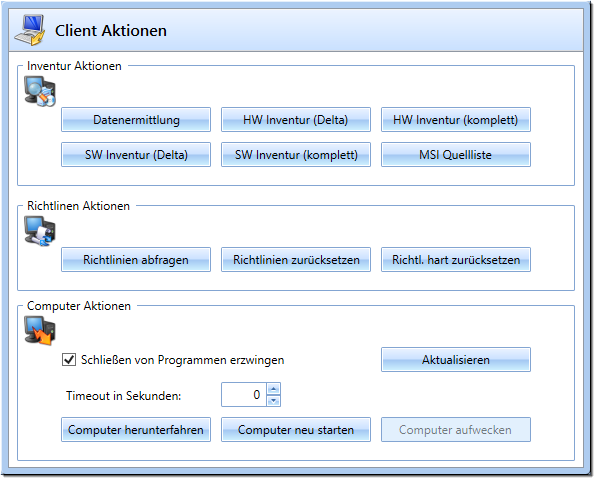Run SW Inventur (komplett)
This screenshot has width=597, height=481.
(296, 155)
